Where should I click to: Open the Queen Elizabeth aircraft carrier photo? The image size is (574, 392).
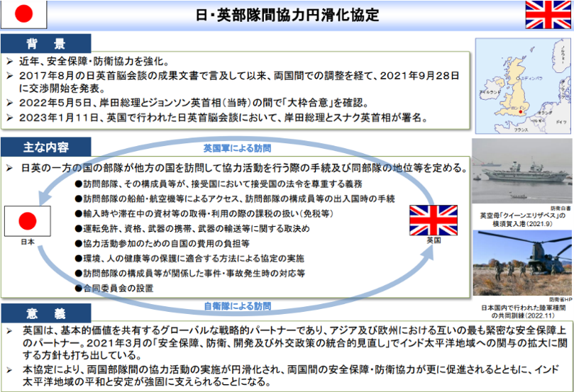coord(521,171)
